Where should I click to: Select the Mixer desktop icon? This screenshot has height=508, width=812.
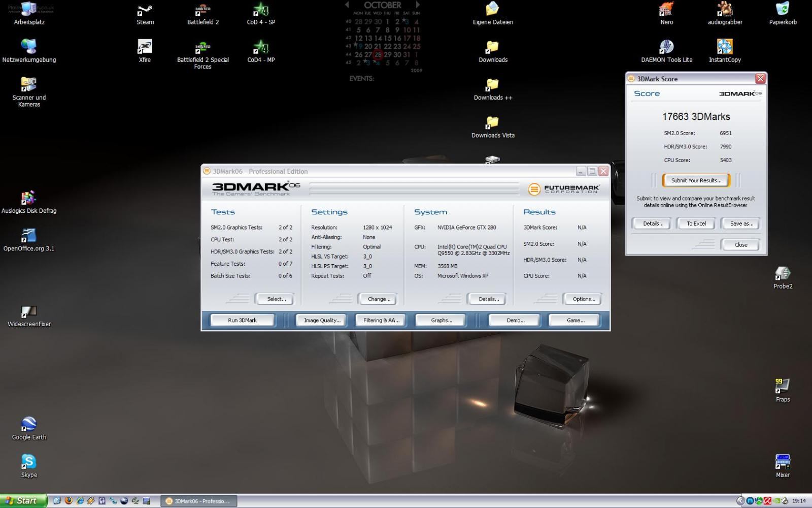[783, 466]
